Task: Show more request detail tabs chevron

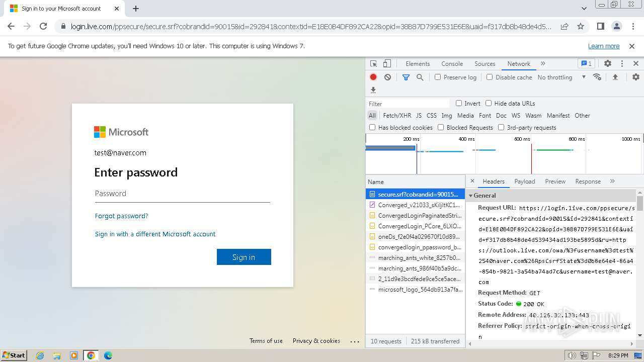Action: pyautogui.click(x=612, y=181)
